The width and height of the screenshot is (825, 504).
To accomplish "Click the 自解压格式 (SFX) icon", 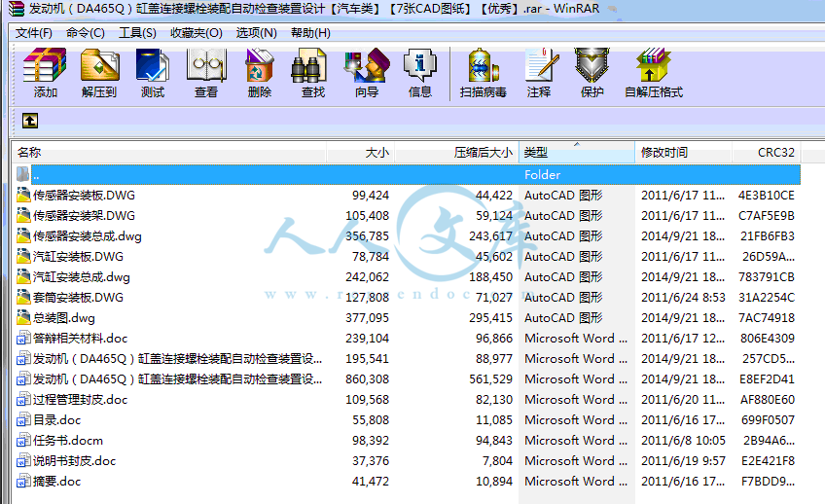I will click(x=653, y=65).
